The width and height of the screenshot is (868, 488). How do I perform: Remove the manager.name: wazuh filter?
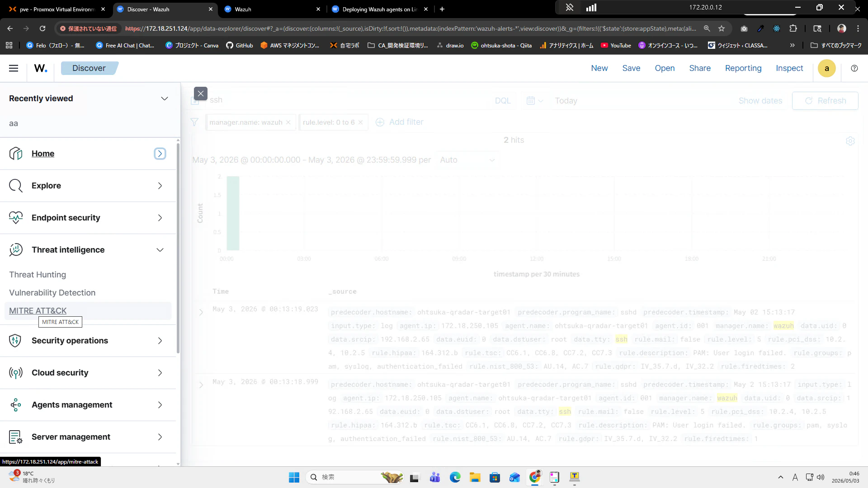click(x=288, y=122)
